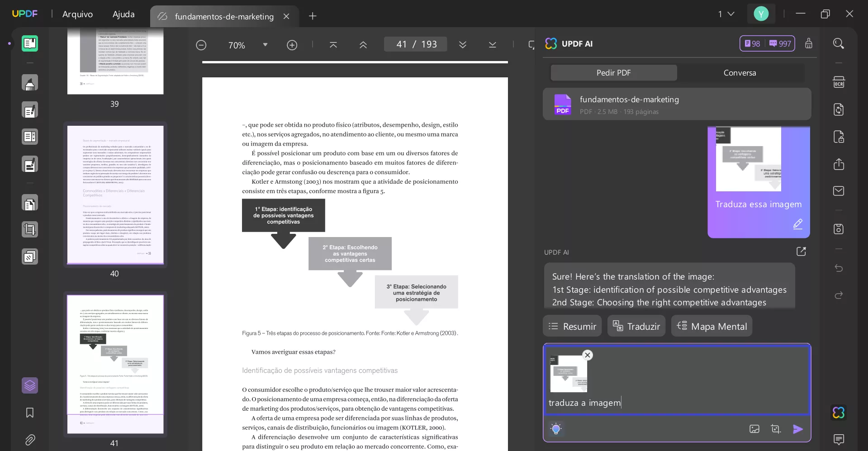
Task: Open the search panel
Action: click(x=839, y=43)
